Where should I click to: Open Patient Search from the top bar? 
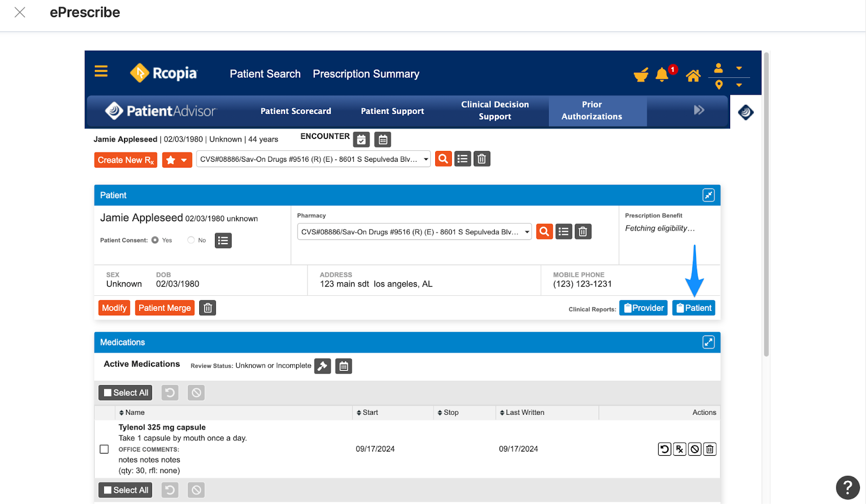click(x=265, y=74)
